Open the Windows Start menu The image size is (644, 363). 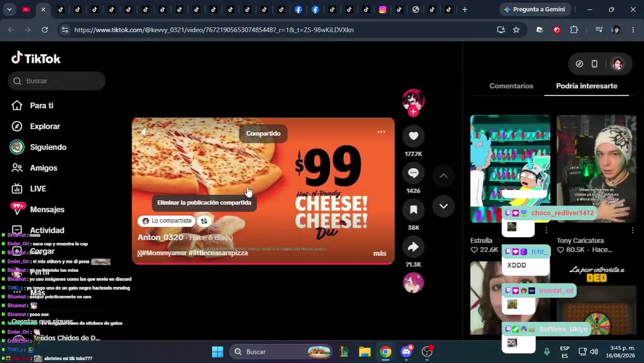217,351
